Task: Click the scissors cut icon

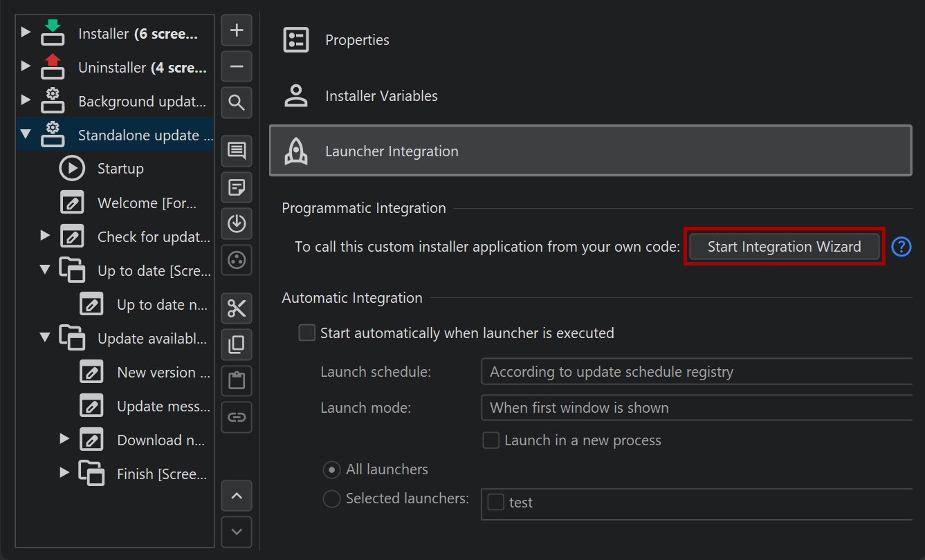Action: coord(237,308)
